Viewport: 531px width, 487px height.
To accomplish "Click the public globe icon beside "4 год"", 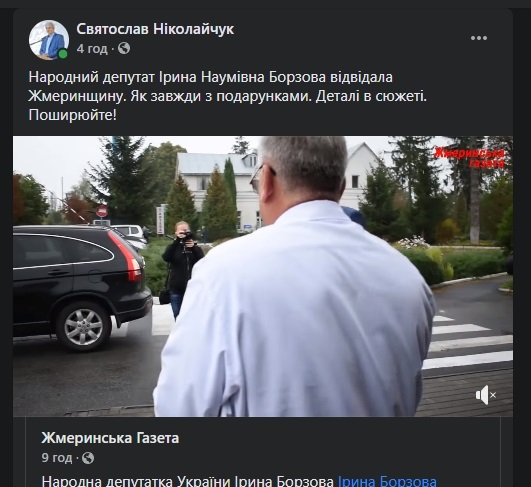I will (x=124, y=48).
